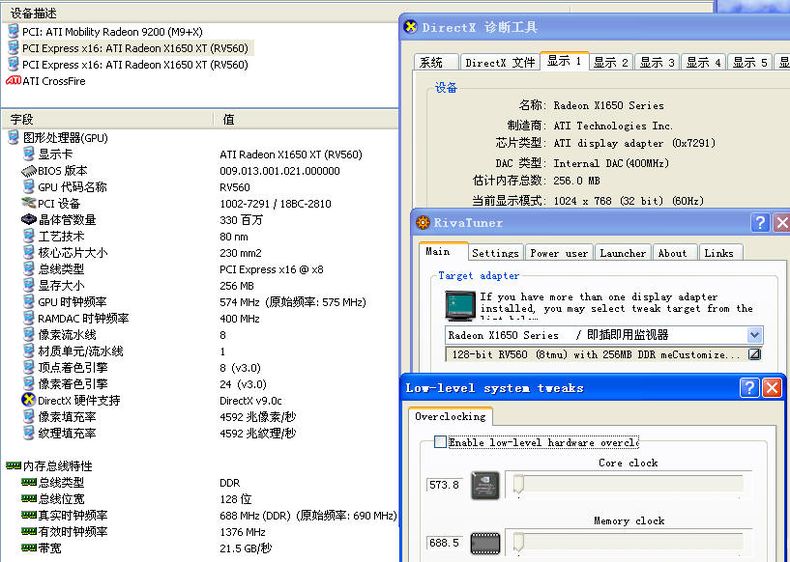Click the 工艺技术 row icon
Screen dimensions: 790x562
pos(29,236)
